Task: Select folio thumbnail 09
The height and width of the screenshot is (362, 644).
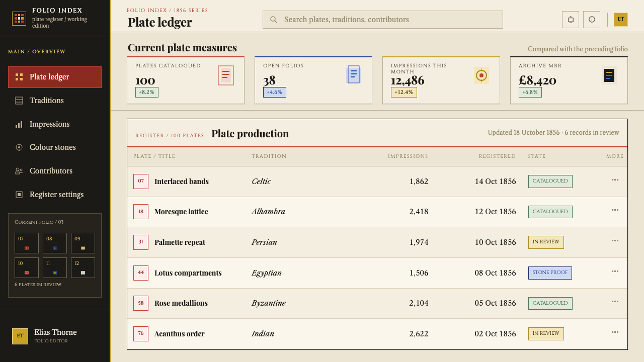Action: (x=83, y=243)
